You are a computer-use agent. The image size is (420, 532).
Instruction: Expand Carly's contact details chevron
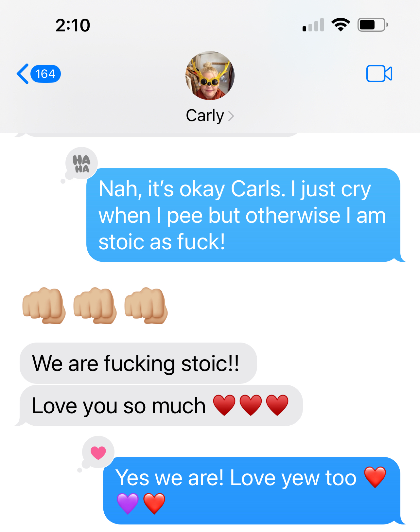231,116
